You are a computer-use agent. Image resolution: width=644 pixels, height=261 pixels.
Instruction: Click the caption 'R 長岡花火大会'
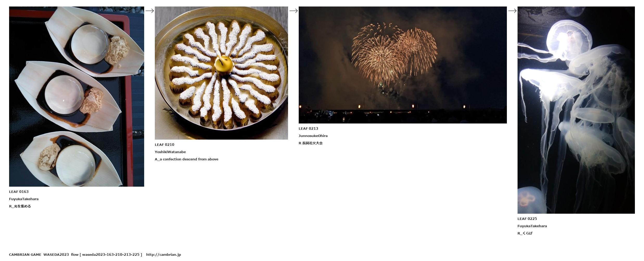(311, 143)
